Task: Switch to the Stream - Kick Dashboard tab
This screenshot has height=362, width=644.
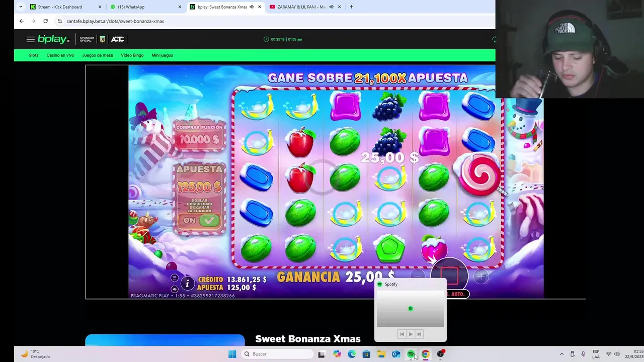Action: [60, 7]
